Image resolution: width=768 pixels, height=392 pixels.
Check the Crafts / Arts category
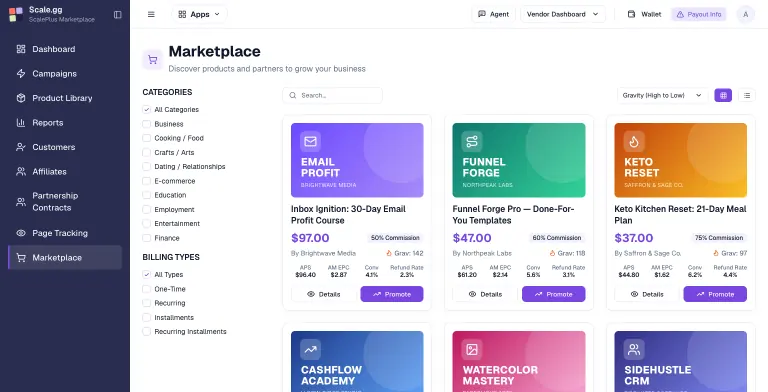pos(146,152)
